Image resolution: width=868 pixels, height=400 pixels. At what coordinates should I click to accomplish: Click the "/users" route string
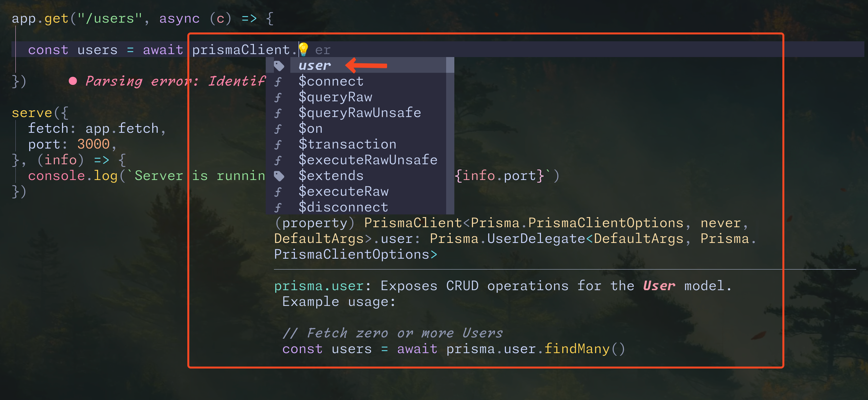(x=110, y=18)
